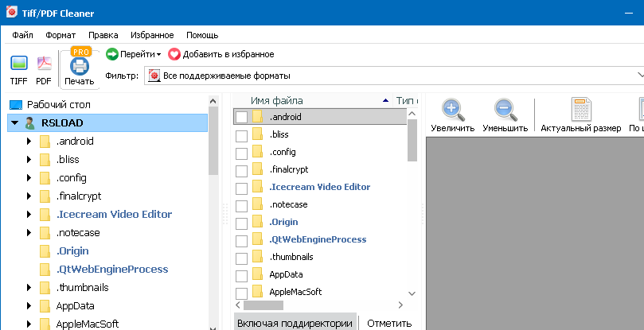Click Добавить в избранное heart icon
This screenshot has height=330, width=644.
coord(174,54)
